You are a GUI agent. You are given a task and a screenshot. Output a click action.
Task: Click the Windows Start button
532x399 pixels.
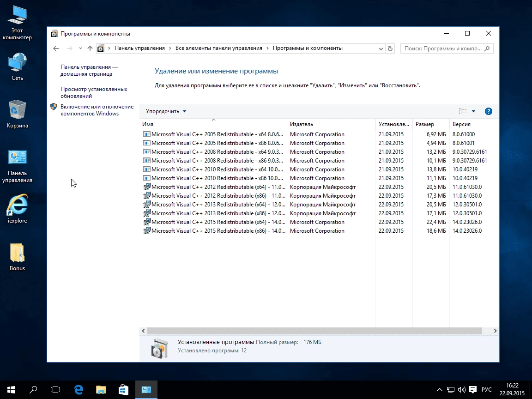point(11,390)
